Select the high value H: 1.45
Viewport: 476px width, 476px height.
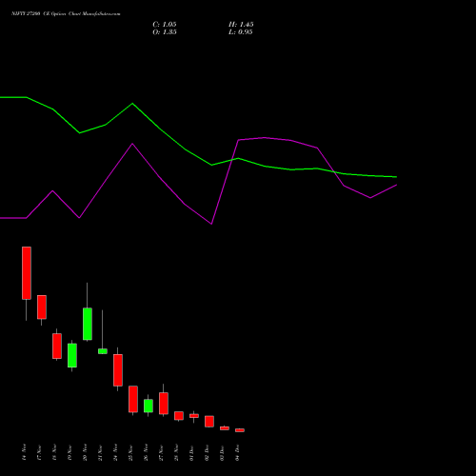241,25
